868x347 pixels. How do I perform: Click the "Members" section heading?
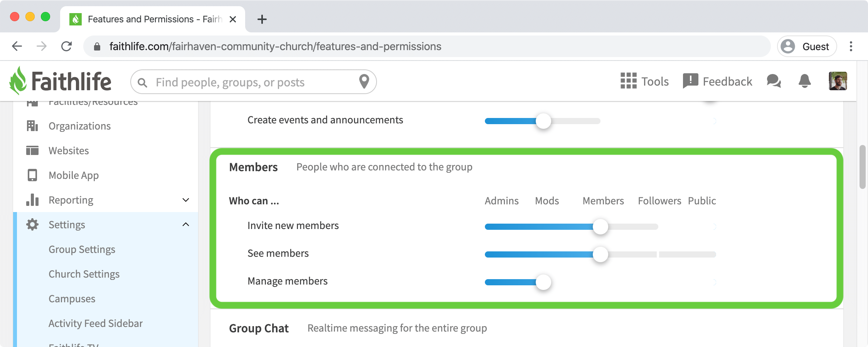click(x=253, y=167)
